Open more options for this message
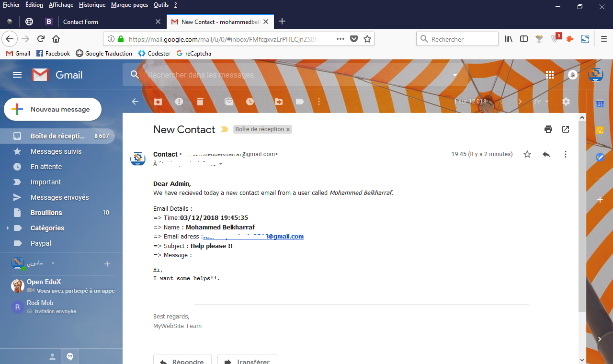The height and width of the screenshot is (364, 613). pyautogui.click(x=566, y=154)
